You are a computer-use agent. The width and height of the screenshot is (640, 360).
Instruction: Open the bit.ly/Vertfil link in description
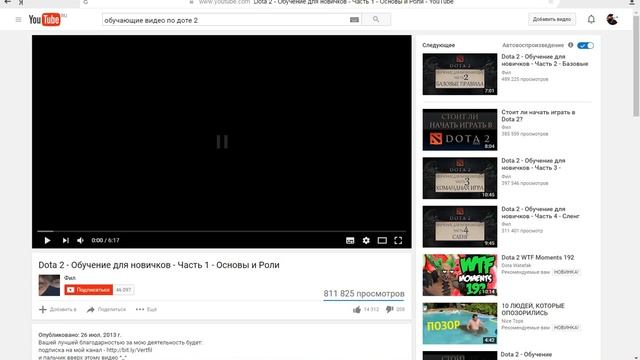129,350
